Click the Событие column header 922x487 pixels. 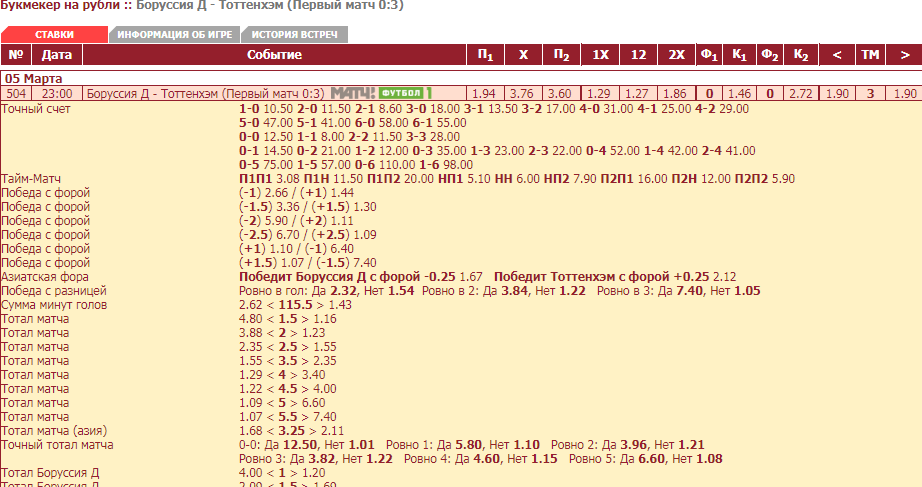point(274,55)
